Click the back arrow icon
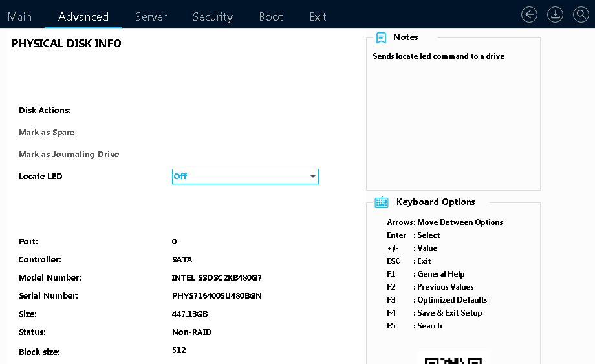The height and width of the screenshot is (364, 595). click(529, 15)
